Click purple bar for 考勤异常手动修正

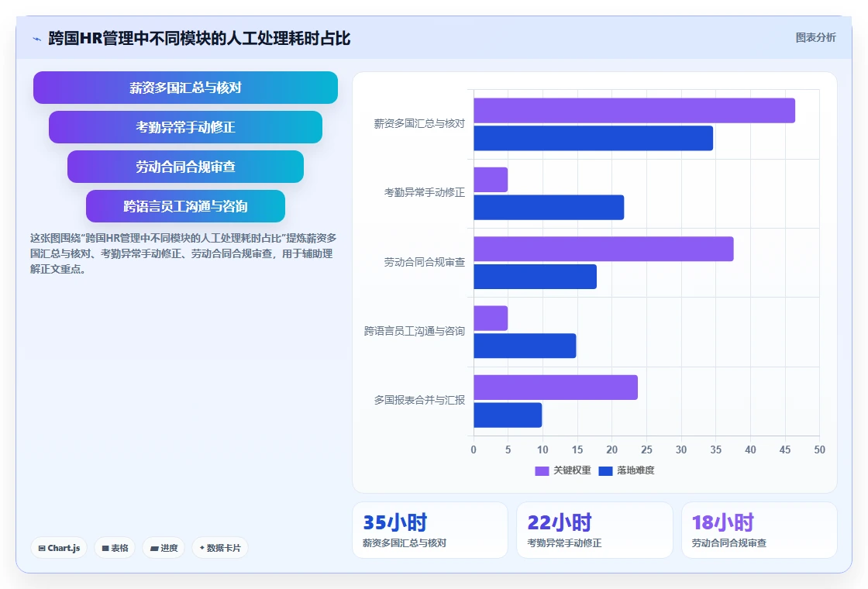[491, 180]
